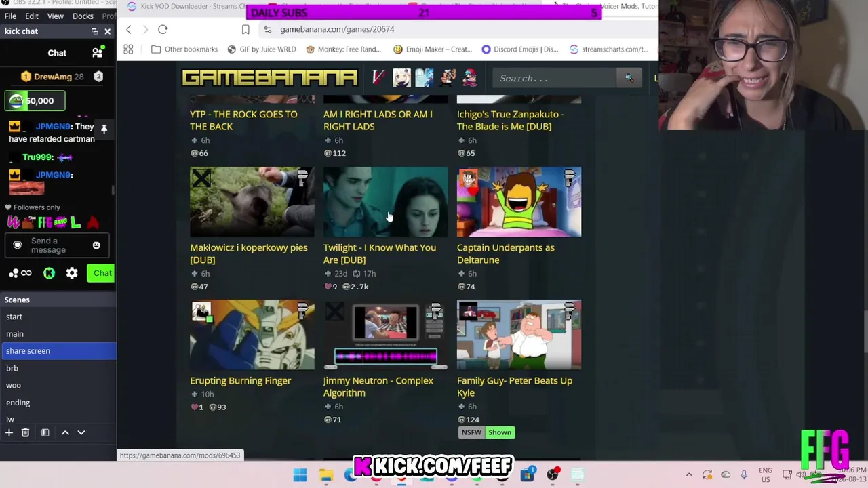The width and height of the screenshot is (868, 488).
Task: Open Monkey: Free Rand... bookmark
Action: point(342,49)
